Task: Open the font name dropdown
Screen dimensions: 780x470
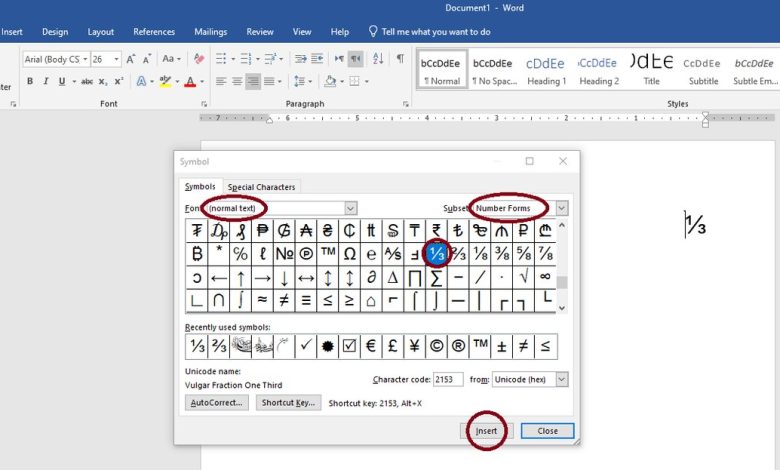Action: pos(85,59)
